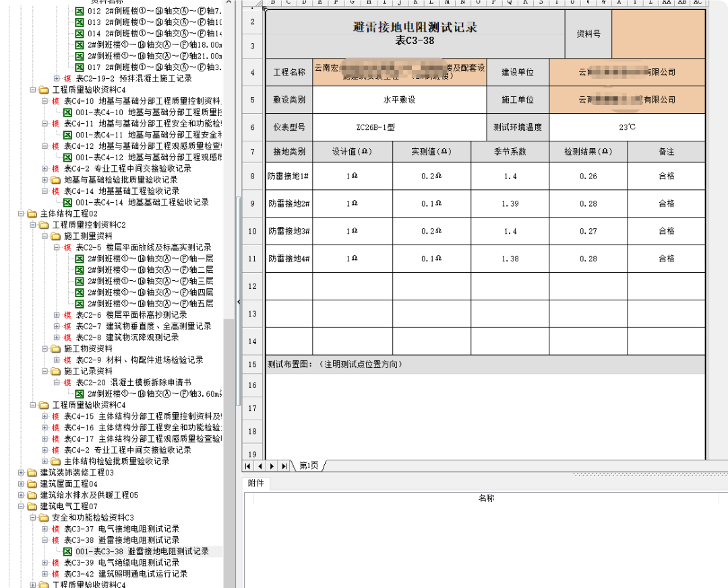Viewport: 728px width, 588px height.
Task: Select row header 8
Action: point(253,176)
